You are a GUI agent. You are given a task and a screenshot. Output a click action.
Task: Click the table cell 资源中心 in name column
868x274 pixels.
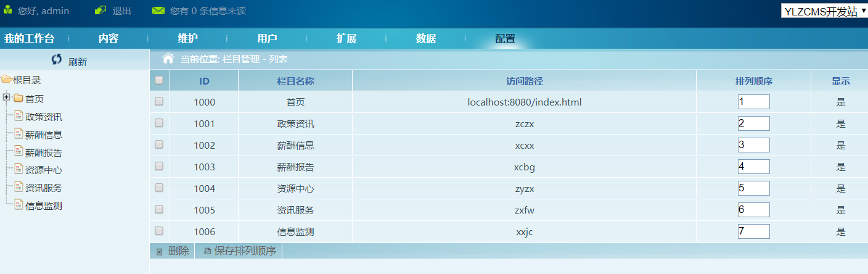(296, 188)
